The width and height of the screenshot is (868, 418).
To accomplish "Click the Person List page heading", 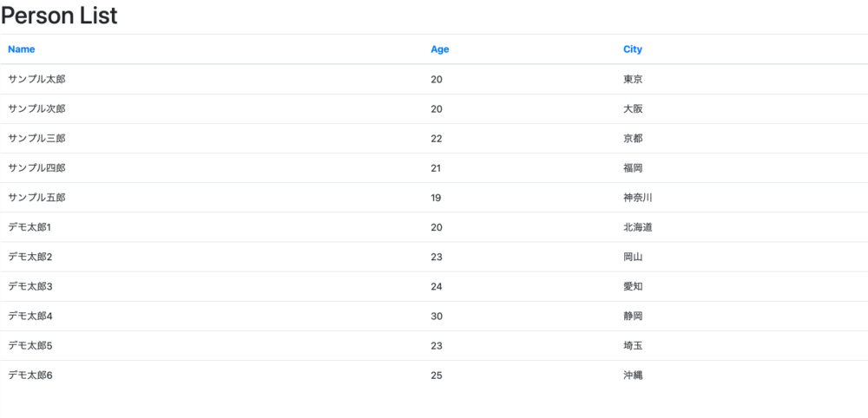I will pyautogui.click(x=59, y=16).
